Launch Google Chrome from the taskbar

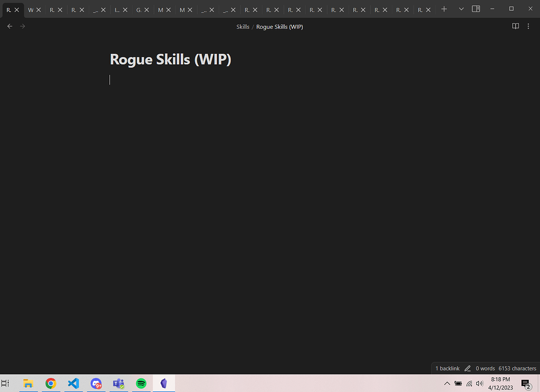(x=51, y=384)
